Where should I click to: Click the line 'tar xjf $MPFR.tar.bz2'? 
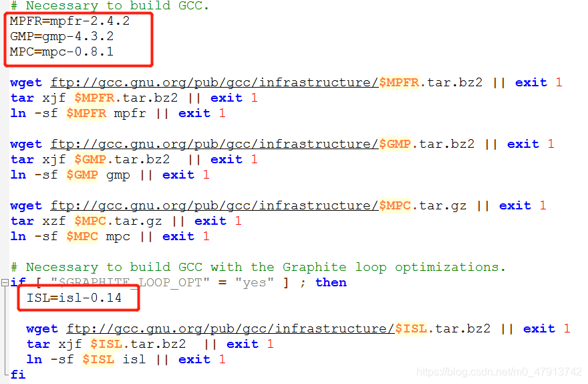coord(134,98)
